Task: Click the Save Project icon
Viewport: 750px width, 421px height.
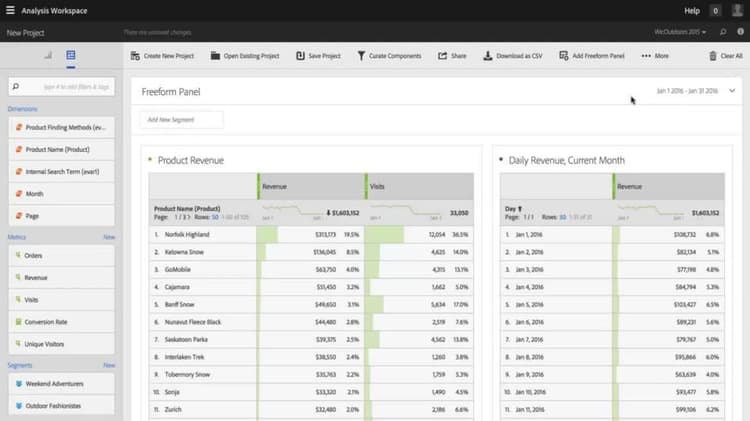Action: [x=300, y=56]
